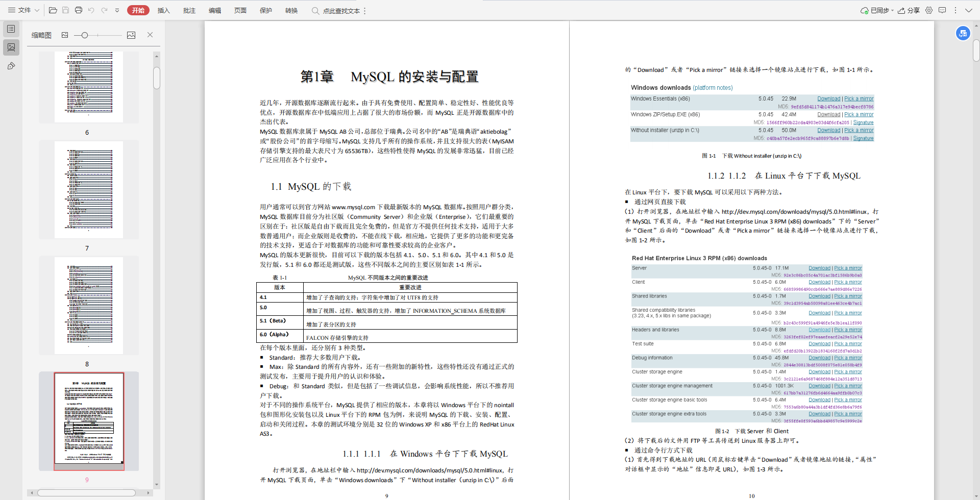Click the (platform notes) link
The width and height of the screenshot is (980, 500).
(713, 88)
